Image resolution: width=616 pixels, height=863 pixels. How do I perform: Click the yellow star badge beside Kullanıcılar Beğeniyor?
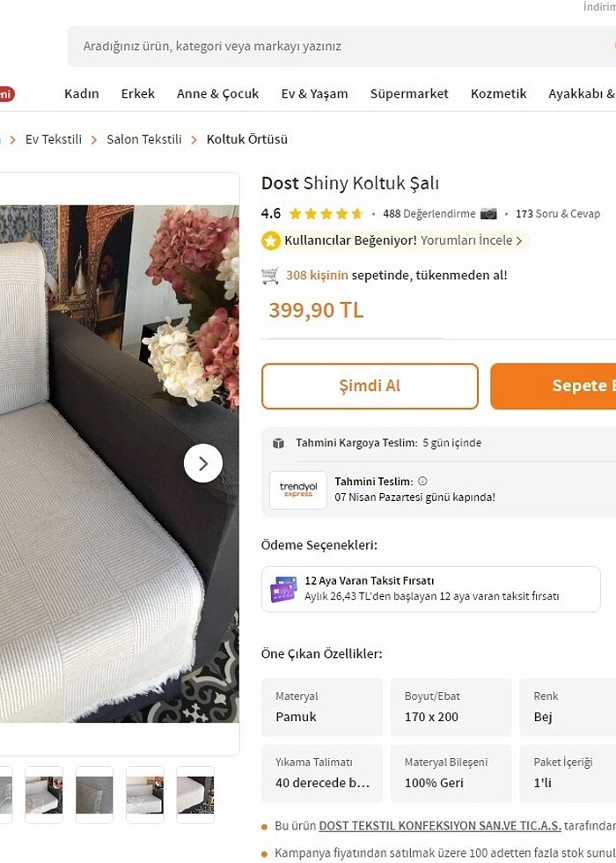[x=268, y=240]
